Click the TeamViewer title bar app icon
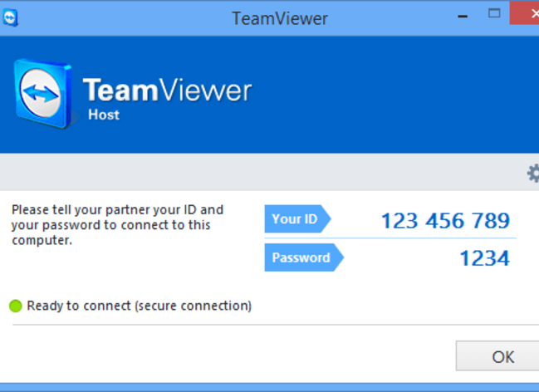Viewport: 539px width, 392px height. (10, 17)
